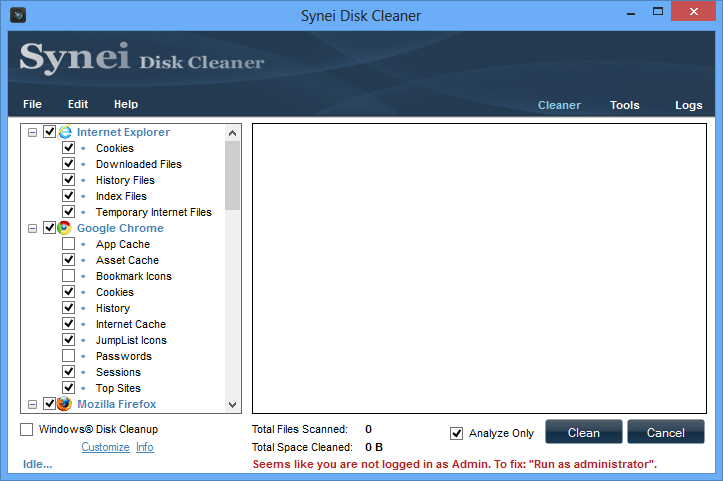Screen dimensions: 723x481
Task: Click the Internet Explorer browser icon
Action: (x=65, y=132)
